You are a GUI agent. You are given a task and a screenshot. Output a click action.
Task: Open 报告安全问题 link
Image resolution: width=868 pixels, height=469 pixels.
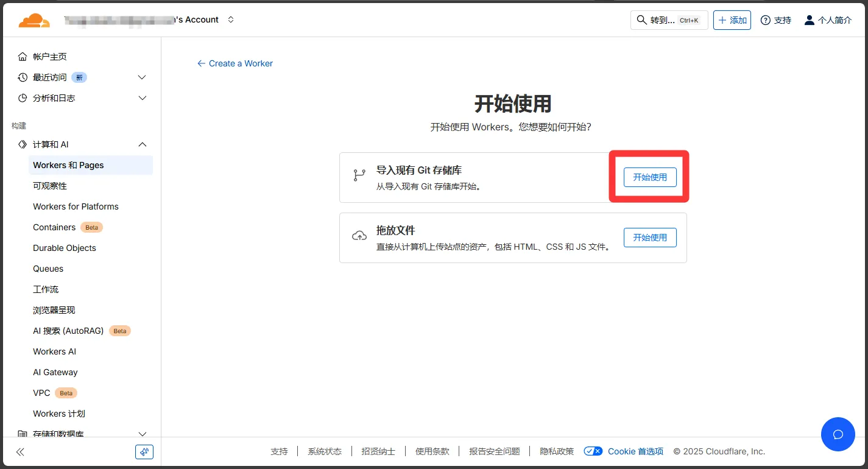495,451
